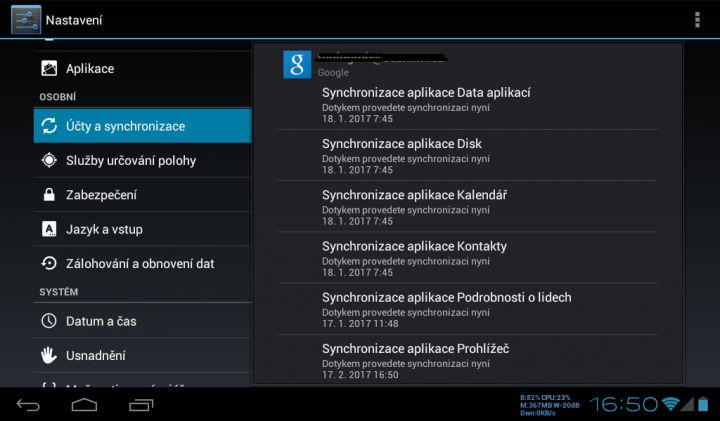720x421 pixels.
Task: Open Jazyk a vstup settings
Action: point(142,229)
